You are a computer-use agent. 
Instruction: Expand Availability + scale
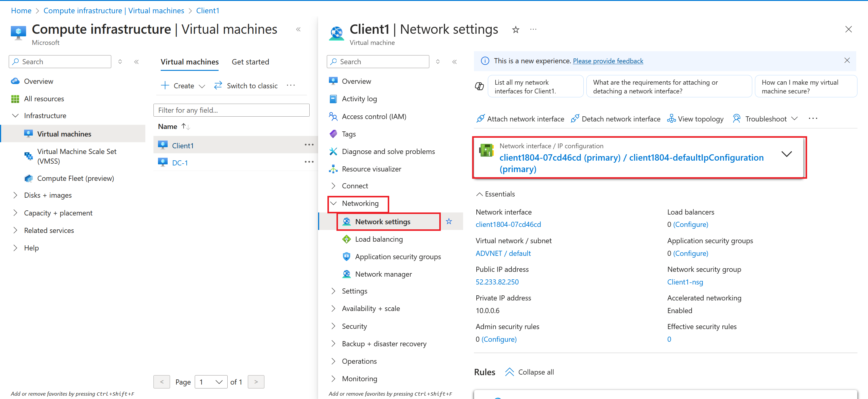pyautogui.click(x=333, y=308)
